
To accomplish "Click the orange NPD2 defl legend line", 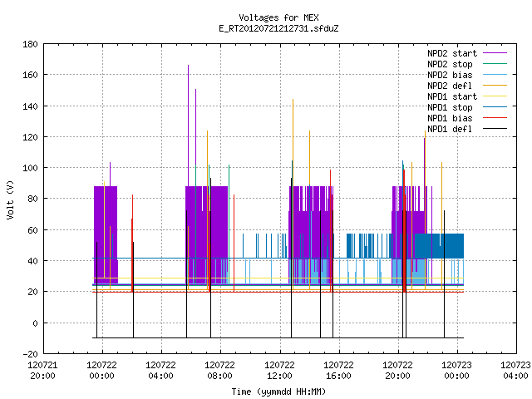I will click(495, 85).
